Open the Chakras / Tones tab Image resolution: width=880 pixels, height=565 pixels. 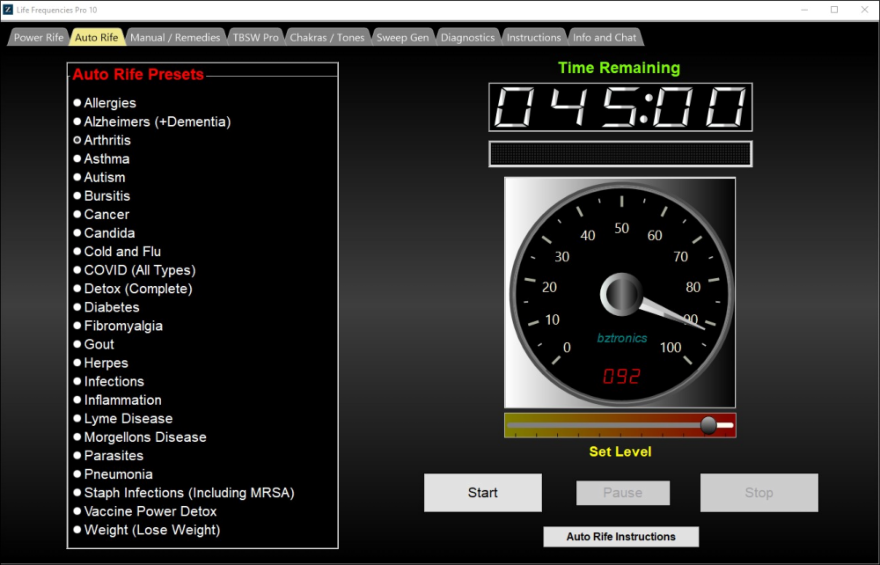[x=327, y=38]
